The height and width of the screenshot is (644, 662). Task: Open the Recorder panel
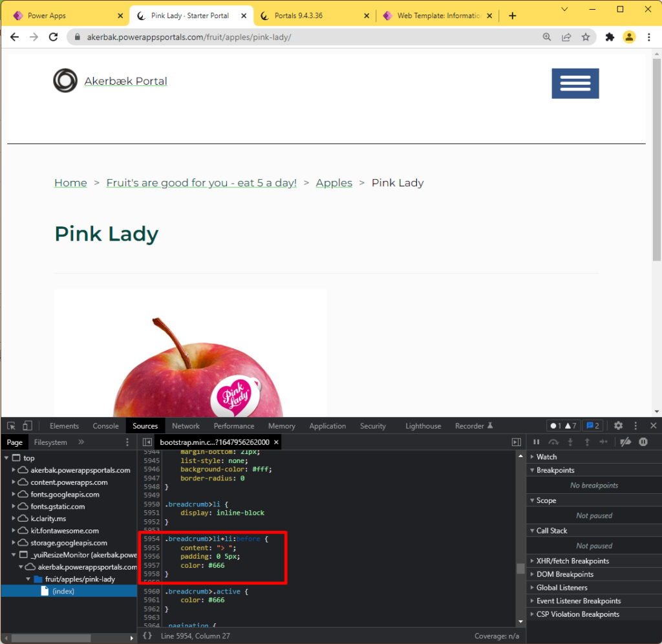(474, 425)
